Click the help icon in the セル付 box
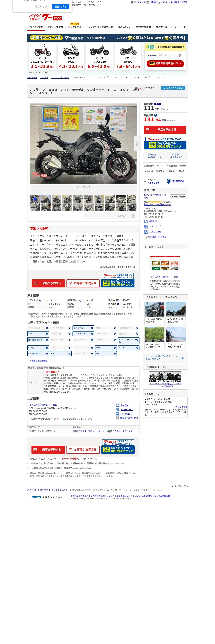Image resolution: width=215 pixels, height=644 pixels. point(47,348)
